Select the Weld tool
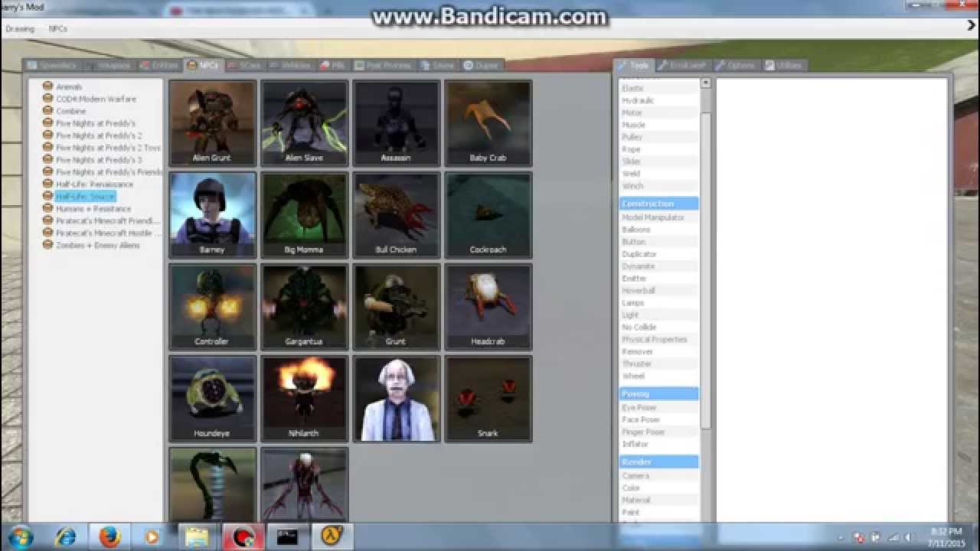 [631, 174]
